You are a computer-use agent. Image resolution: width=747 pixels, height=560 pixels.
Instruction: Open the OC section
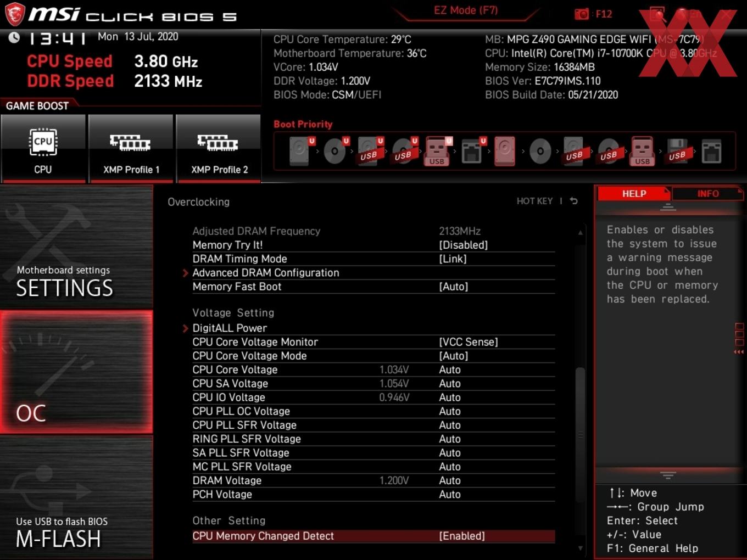point(76,372)
